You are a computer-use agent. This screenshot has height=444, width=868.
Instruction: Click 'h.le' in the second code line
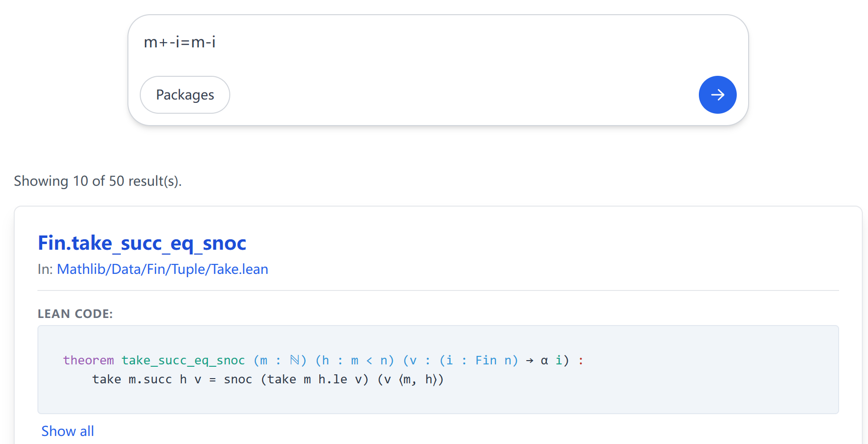coord(333,380)
